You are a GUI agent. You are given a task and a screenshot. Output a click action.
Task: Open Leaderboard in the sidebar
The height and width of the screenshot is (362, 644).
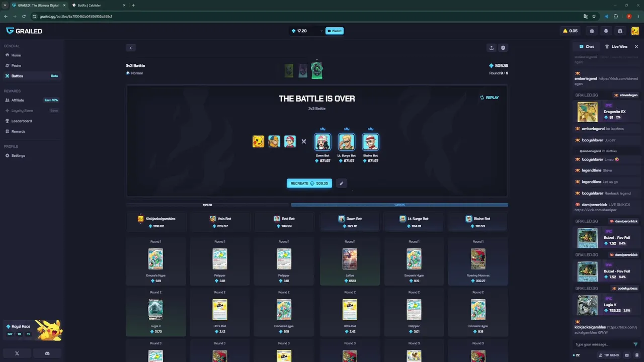pyautogui.click(x=31, y=121)
